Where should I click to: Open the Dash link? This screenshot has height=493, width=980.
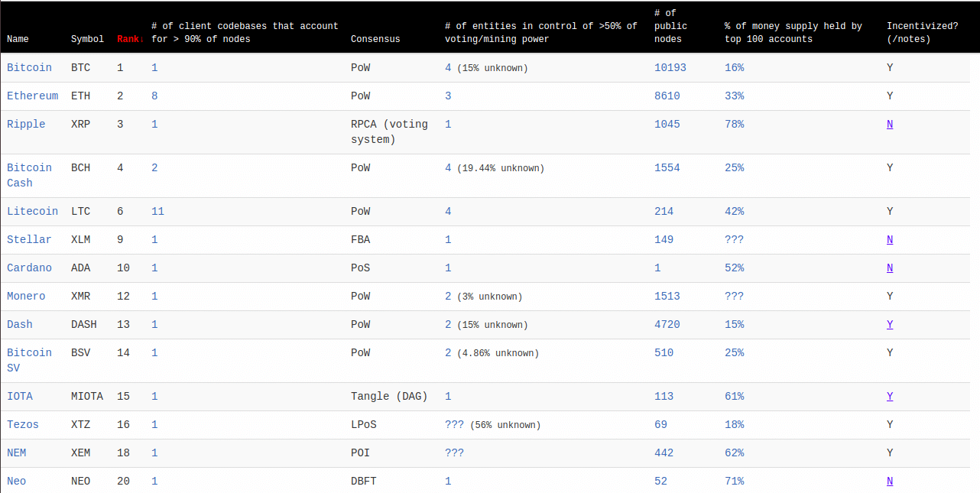tap(20, 324)
